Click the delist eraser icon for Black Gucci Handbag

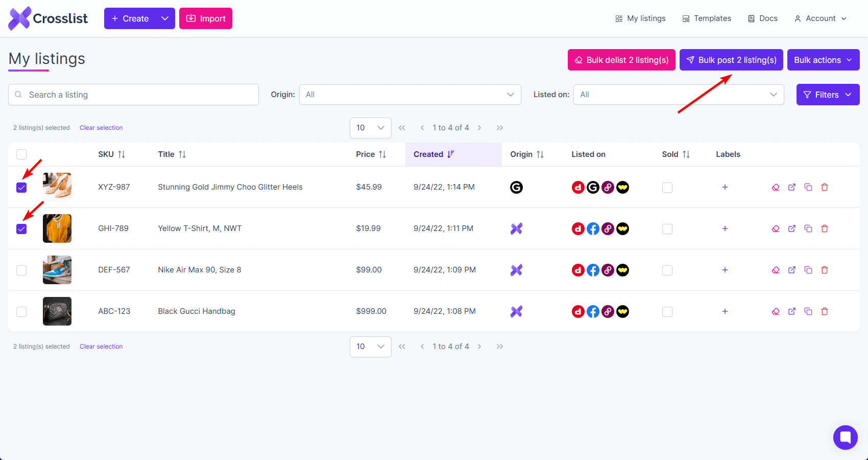tap(776, 311)
